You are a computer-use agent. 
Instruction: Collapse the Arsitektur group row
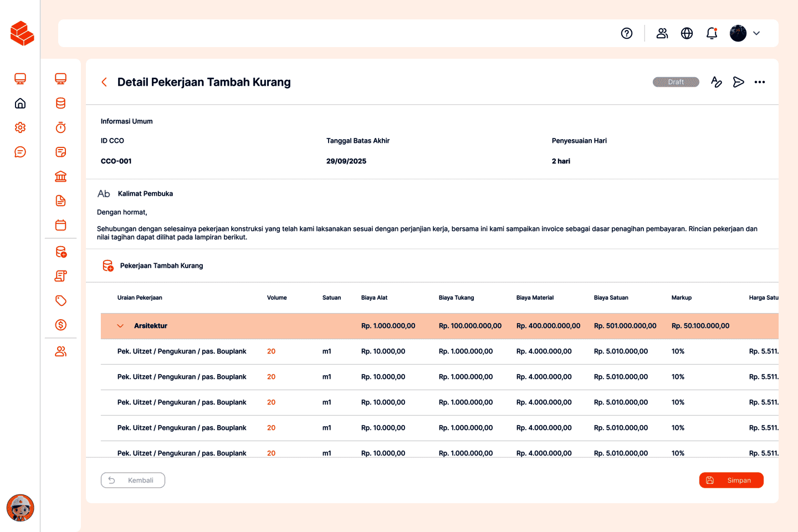[120, 326]
